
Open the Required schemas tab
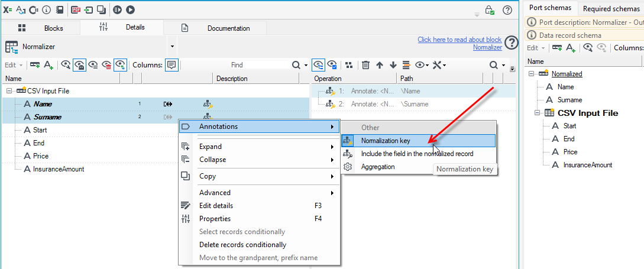pyautogui.click(x=611, y=8)
